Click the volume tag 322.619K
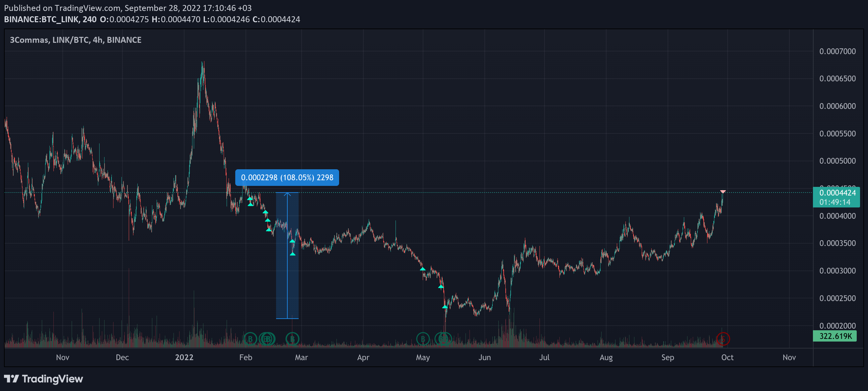 click(x=835, y=336)
